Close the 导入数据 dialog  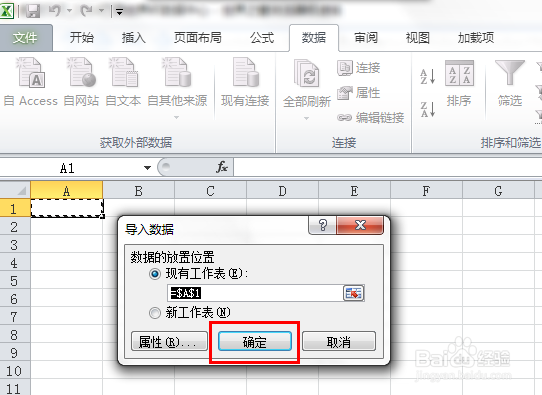[360, 225]
